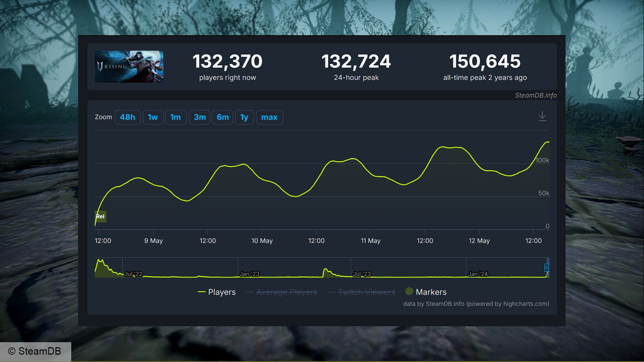Click the data by SteamDB.info credit text
The image size is (644, 362).
point(476,304)
